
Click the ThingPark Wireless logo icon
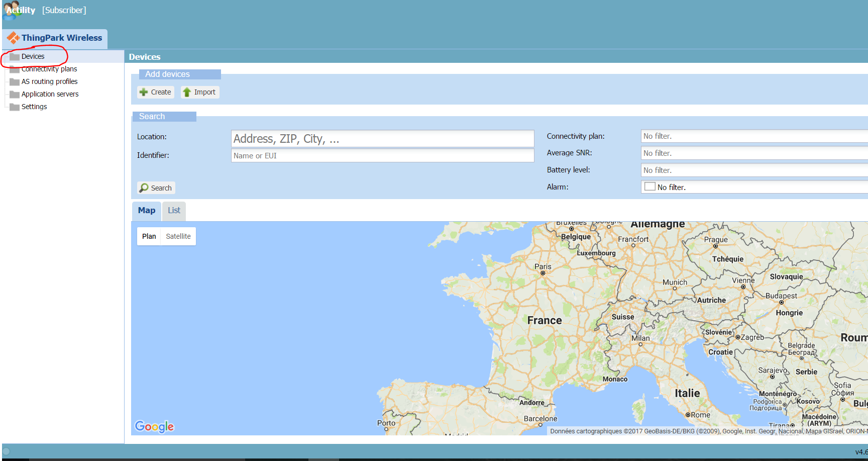point(13,38)
